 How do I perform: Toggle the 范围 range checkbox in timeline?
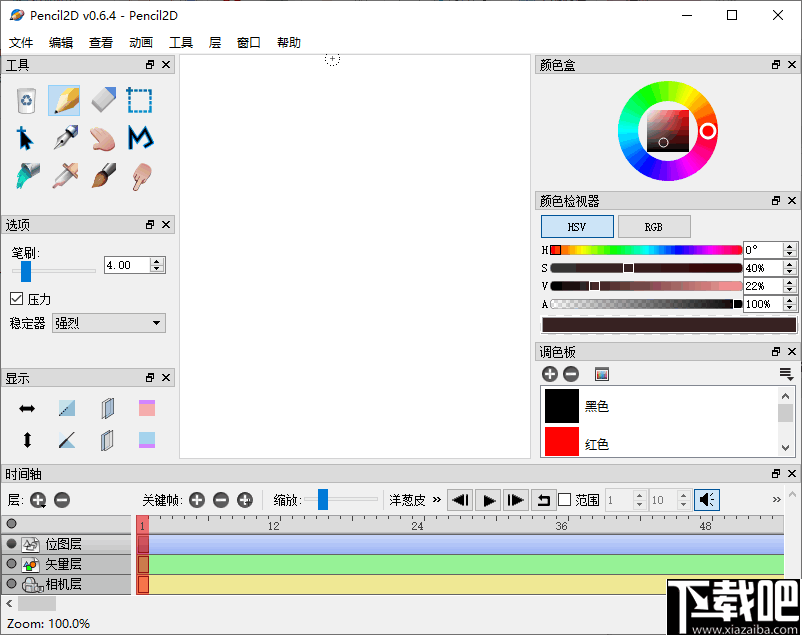(x=566, y=500)
